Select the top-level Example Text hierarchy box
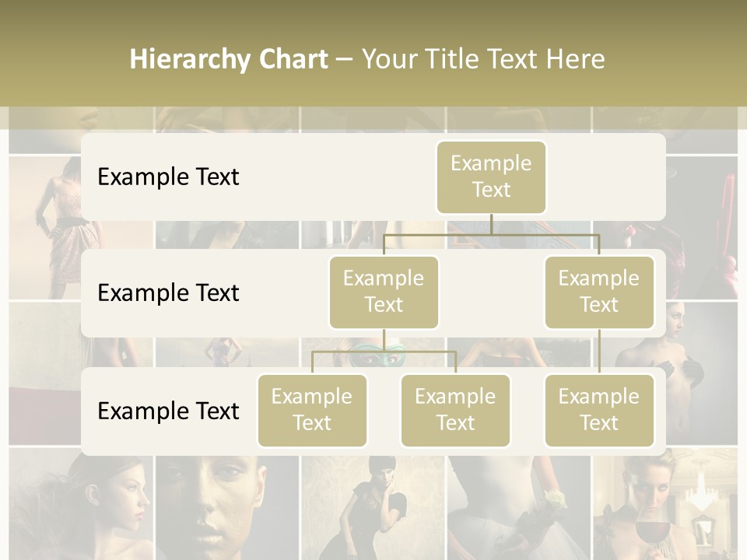Viewport: 747px width, 560px height. [x=491, y=177]
